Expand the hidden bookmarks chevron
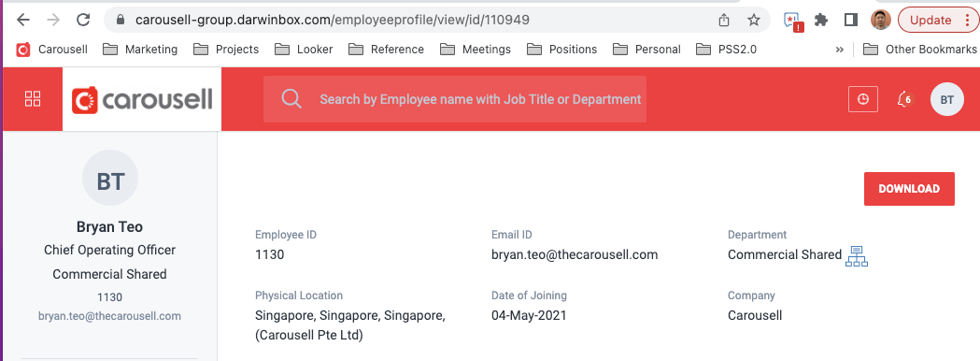The image size is (980, 361). click(x=839, y=50)
